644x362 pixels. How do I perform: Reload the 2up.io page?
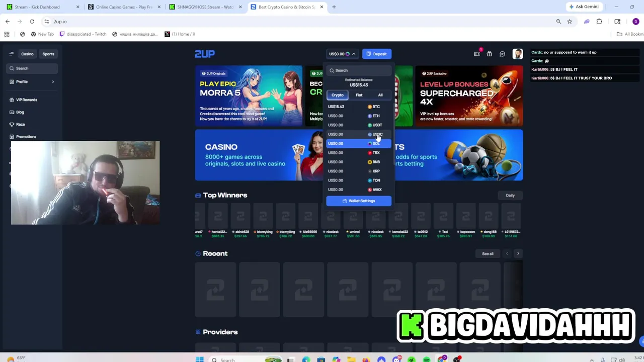click(x=32, y=22)
